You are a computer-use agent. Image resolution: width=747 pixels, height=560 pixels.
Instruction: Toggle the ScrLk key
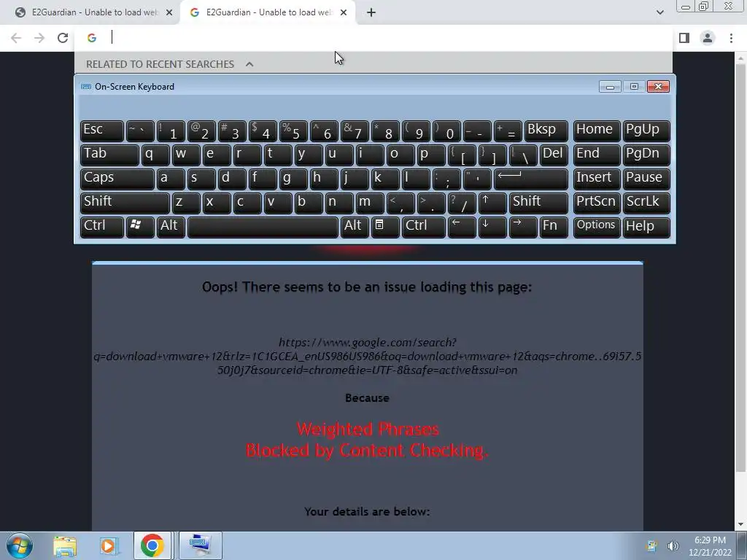pos(646,203)
